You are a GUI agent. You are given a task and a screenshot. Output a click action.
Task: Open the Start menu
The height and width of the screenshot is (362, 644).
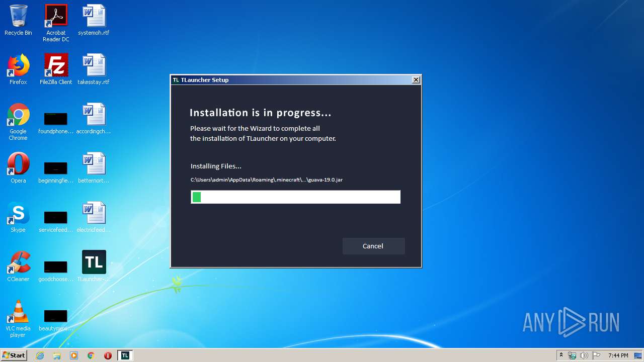pyautogui.click(x=14, y=355)
